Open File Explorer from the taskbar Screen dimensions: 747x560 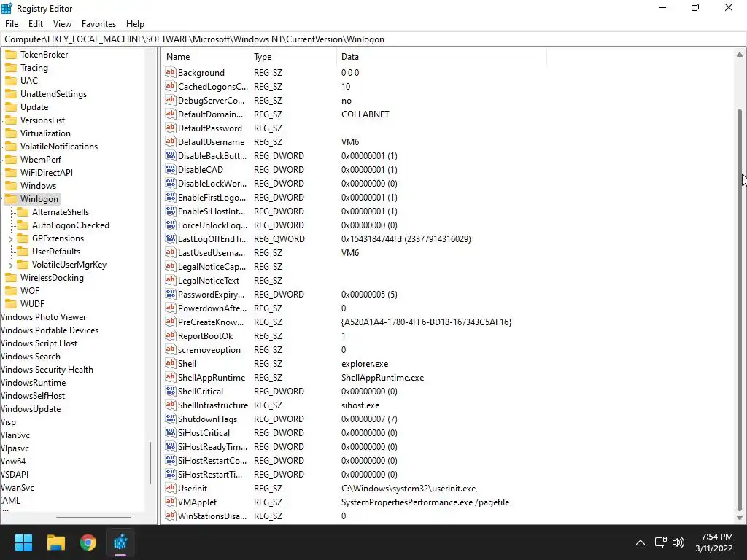pos(55,542)
